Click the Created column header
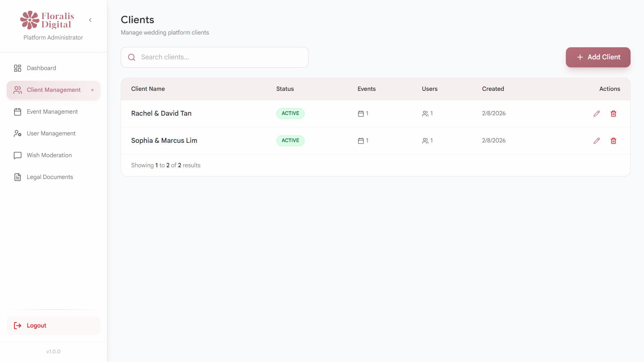The image size is (644, 362). tap(493, 89)
